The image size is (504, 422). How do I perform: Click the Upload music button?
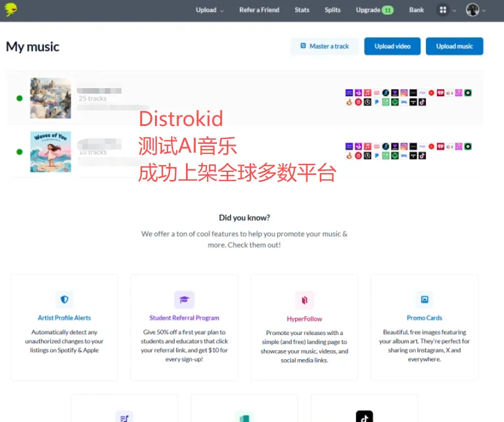click(454, 46)
